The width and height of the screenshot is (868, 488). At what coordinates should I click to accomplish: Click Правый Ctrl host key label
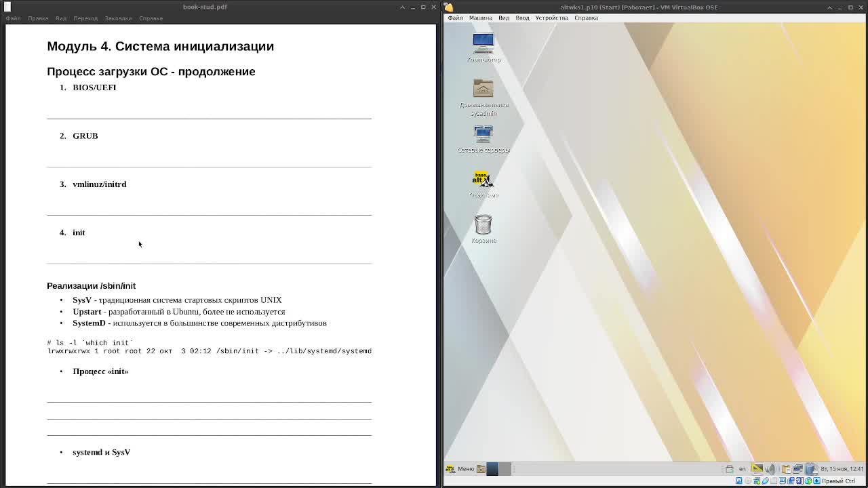click(838, 481)
